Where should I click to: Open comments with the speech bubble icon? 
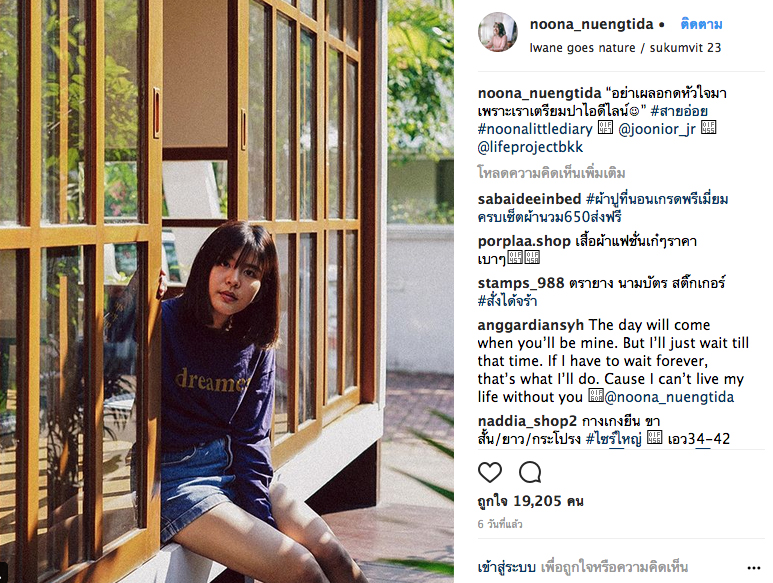530,472
